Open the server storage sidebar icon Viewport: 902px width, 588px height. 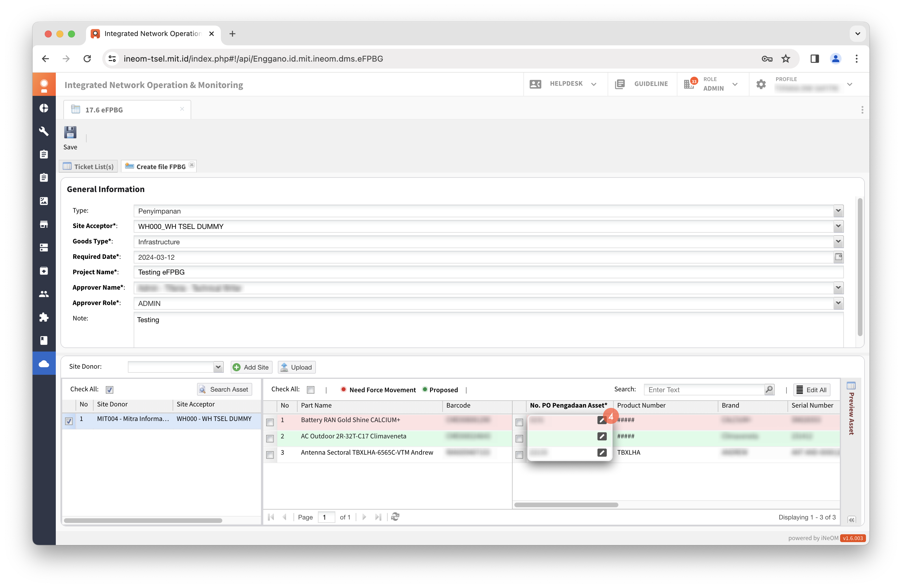click(44, 248)
